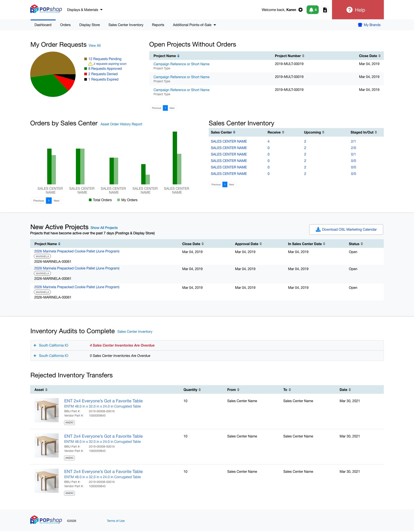
Task: Sort New Active Projects by Status
Action: tap(362, 244)
